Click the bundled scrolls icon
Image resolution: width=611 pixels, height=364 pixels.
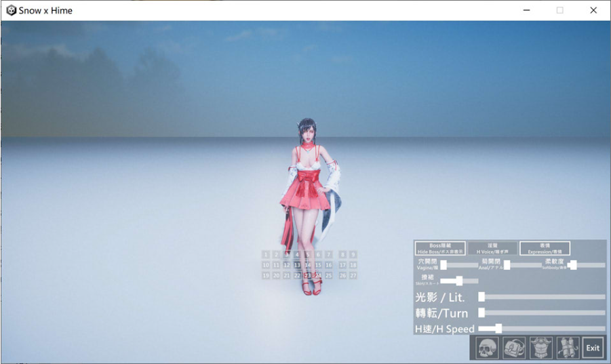pos(568,348)
